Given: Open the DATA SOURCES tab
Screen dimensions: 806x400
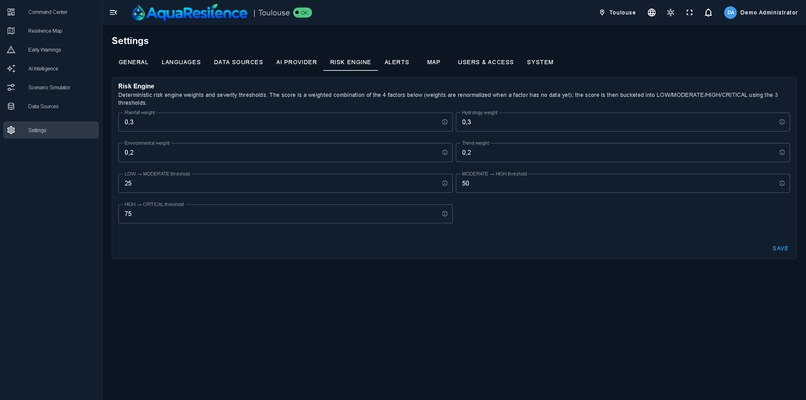Looking at the screenshot, I should (238, 62).
